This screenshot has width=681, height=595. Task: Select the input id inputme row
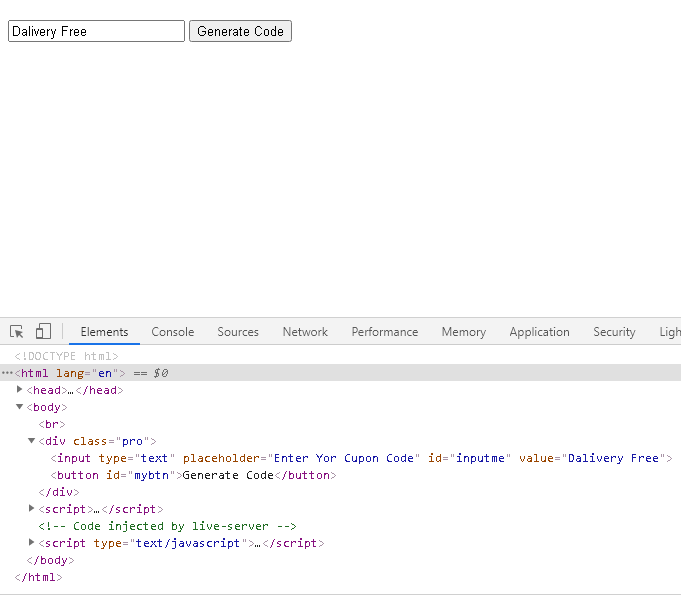click(361, 458)
